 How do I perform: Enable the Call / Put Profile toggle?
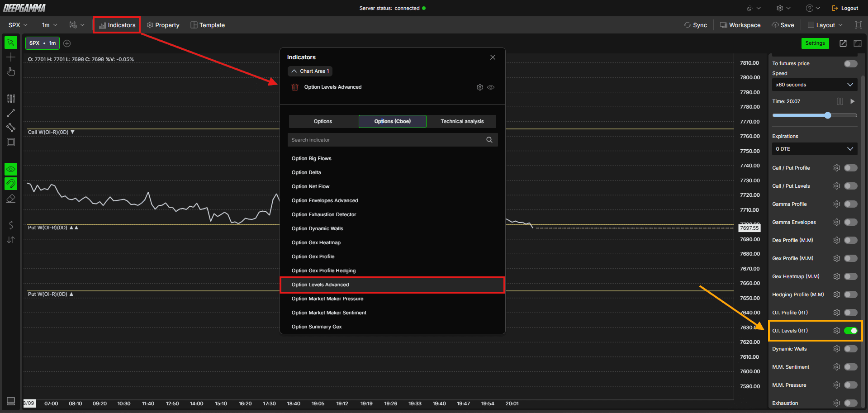point(850,168)
